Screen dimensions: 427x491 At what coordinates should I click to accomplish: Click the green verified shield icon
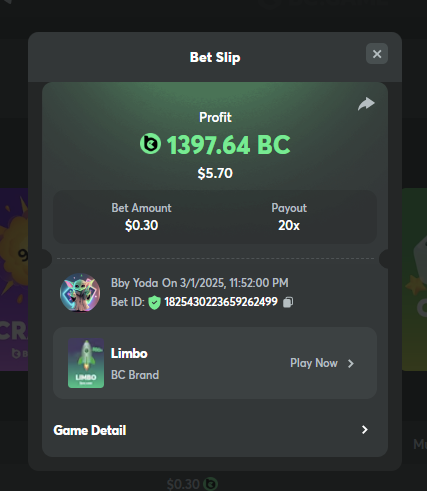154,302
